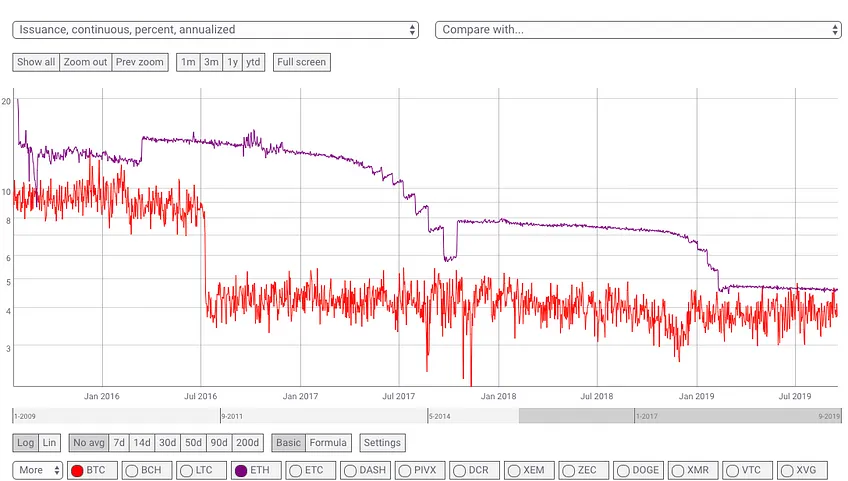
Task: Enable the LTC coin series
Action: (202, 470)
